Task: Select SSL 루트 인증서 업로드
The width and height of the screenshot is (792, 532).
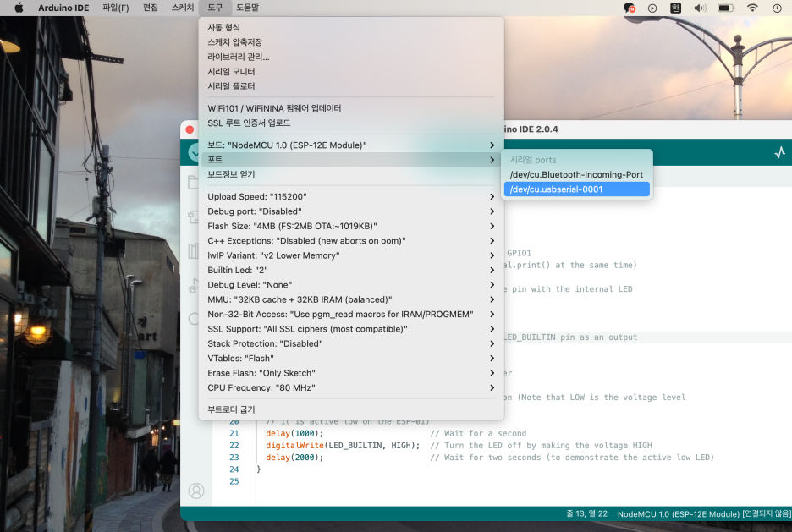Action: [351, 123]
